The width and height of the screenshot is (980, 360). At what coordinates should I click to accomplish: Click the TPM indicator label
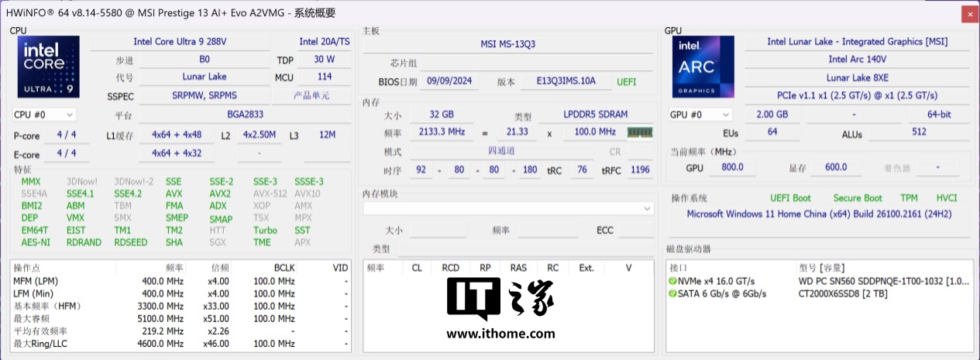tap(909, 198)
